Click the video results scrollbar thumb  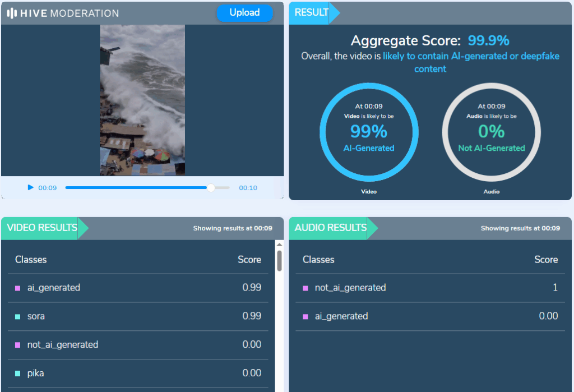pyautogui.click(x=279, y=260)
